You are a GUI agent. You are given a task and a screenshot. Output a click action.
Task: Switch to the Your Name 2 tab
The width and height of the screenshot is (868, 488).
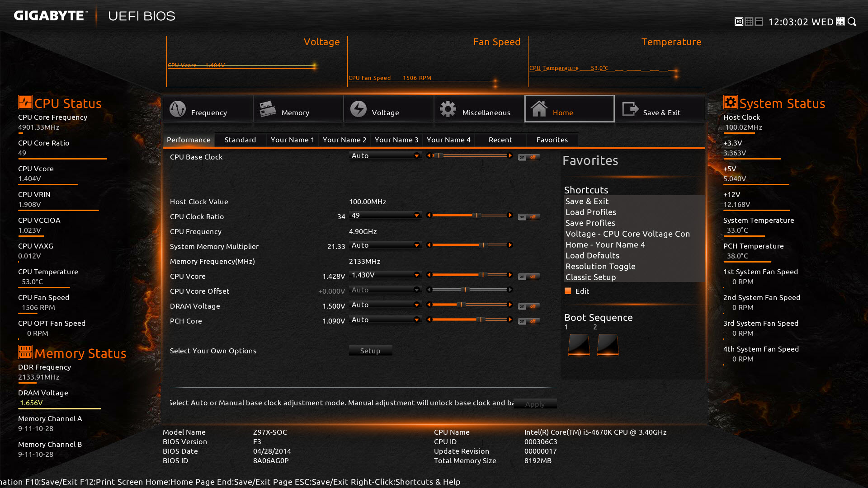click(x=344, y=140)
